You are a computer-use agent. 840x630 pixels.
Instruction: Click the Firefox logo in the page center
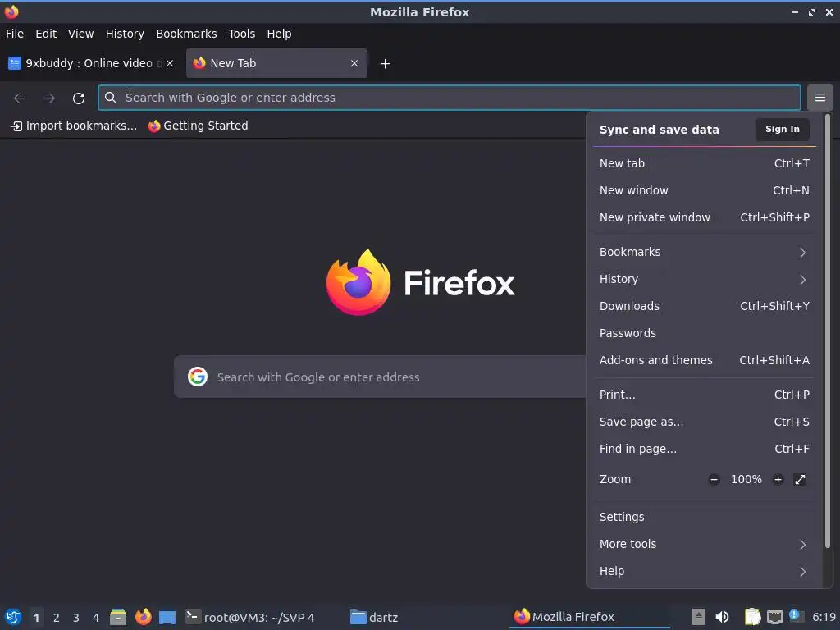coord(358,282)
